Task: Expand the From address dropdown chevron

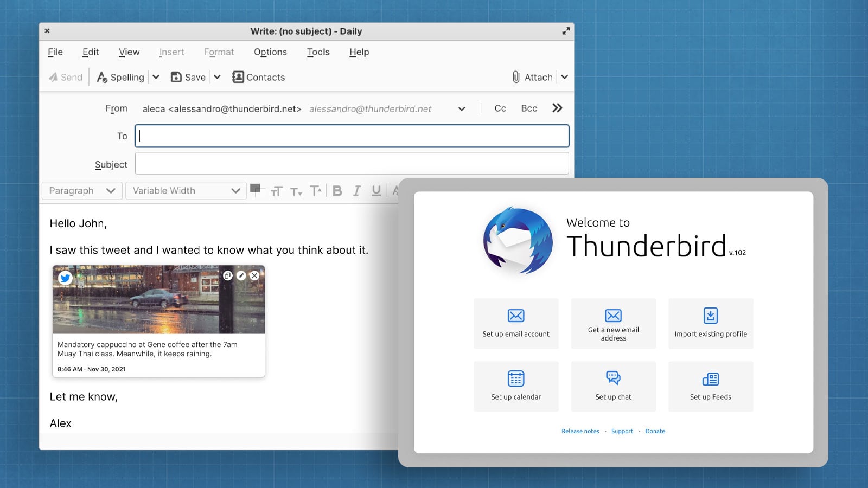Action: click(x=462, y=108)
